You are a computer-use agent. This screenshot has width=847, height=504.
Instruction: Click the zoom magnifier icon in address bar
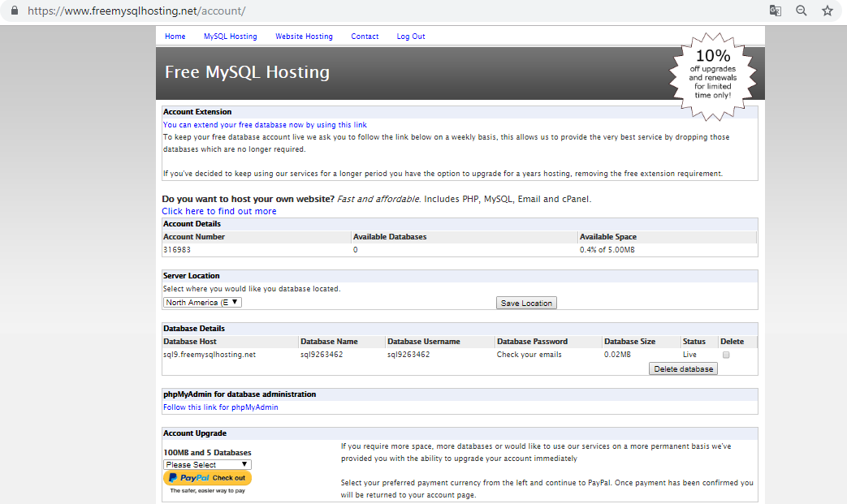click(801, 11)
